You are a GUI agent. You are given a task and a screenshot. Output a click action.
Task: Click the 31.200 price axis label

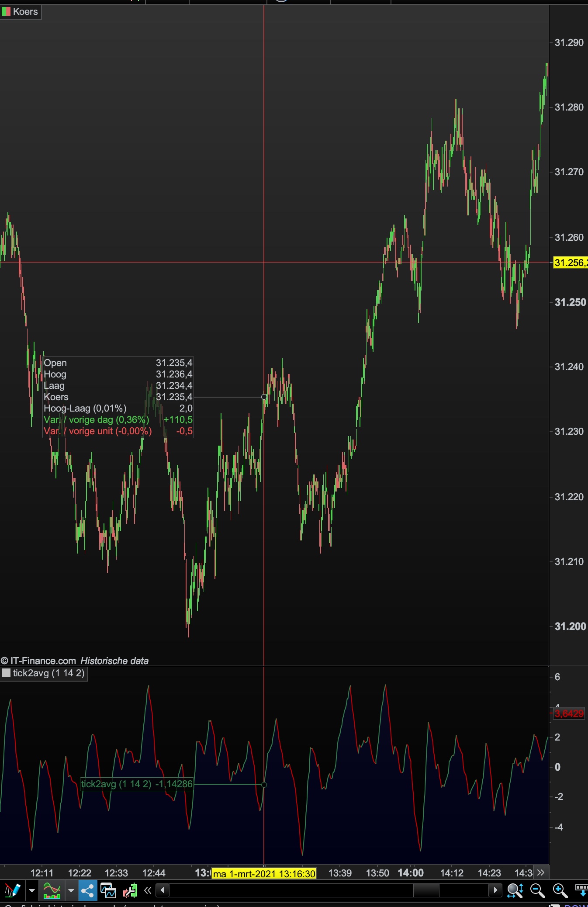pyautogui.click(x=570, y=626)
